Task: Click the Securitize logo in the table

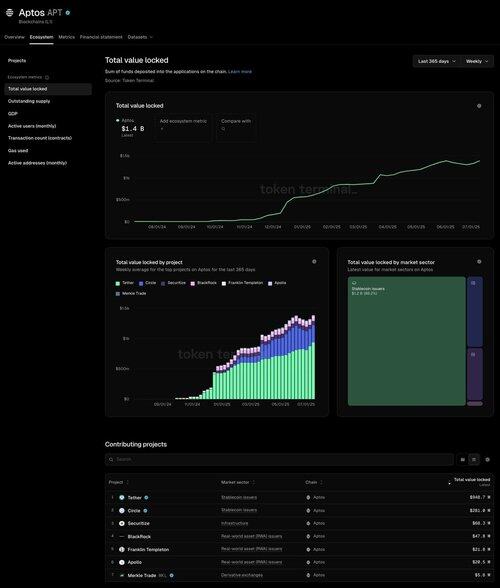Action: [x=122, y=523]
